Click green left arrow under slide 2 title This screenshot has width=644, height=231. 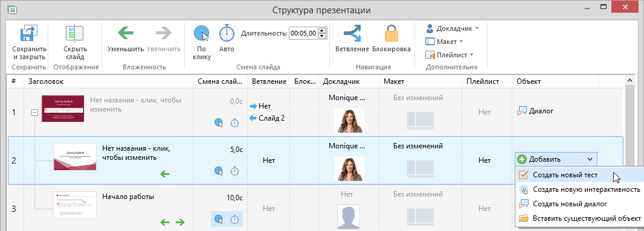tap(165, 174)
